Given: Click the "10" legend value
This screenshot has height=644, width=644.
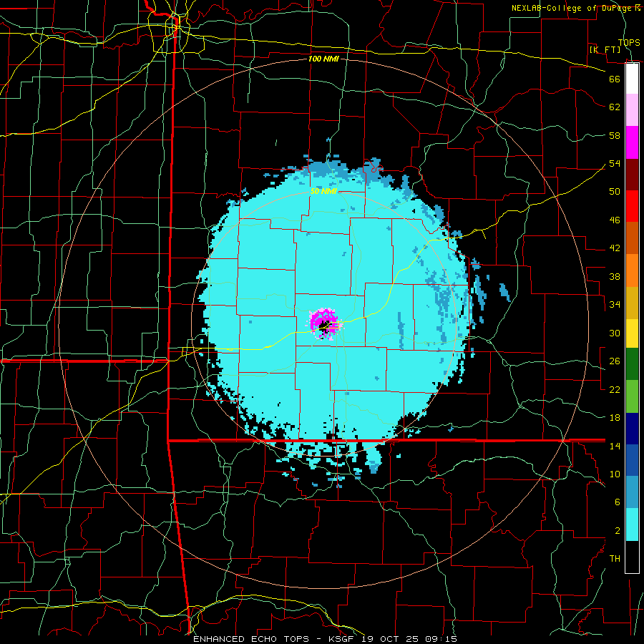Looking at the screenshot, I should point(615,474).
